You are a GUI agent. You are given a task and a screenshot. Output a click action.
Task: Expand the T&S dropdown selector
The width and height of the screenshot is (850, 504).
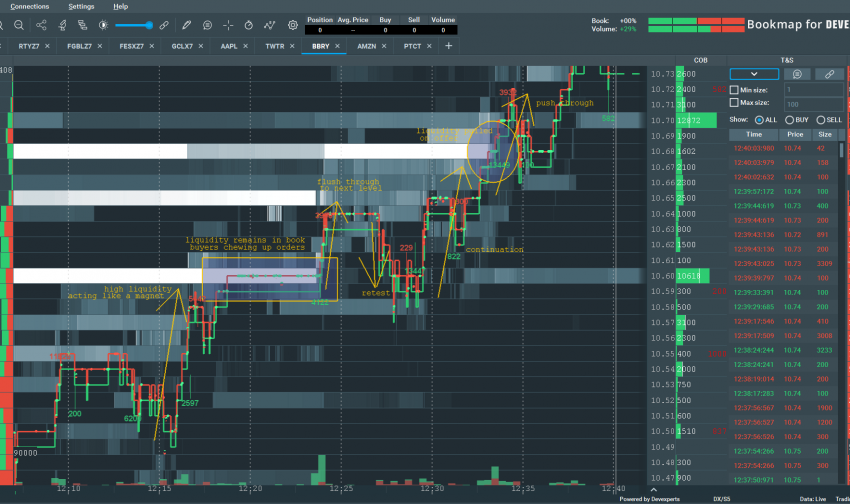(x=754, y=74)
